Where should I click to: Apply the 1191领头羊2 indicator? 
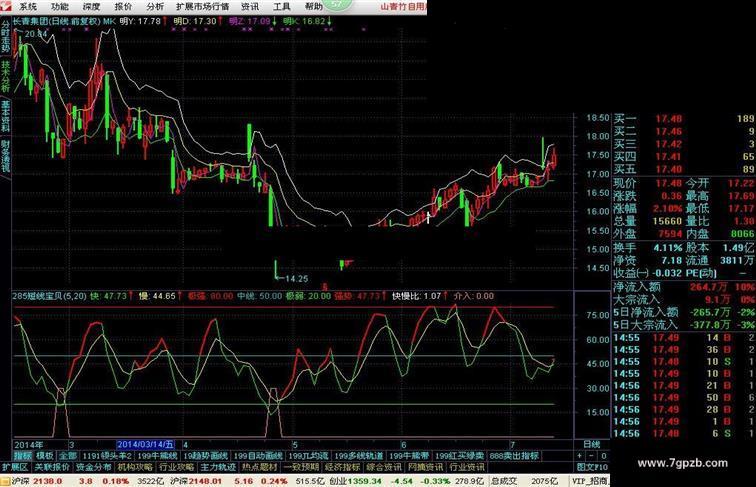coord(107,456)
